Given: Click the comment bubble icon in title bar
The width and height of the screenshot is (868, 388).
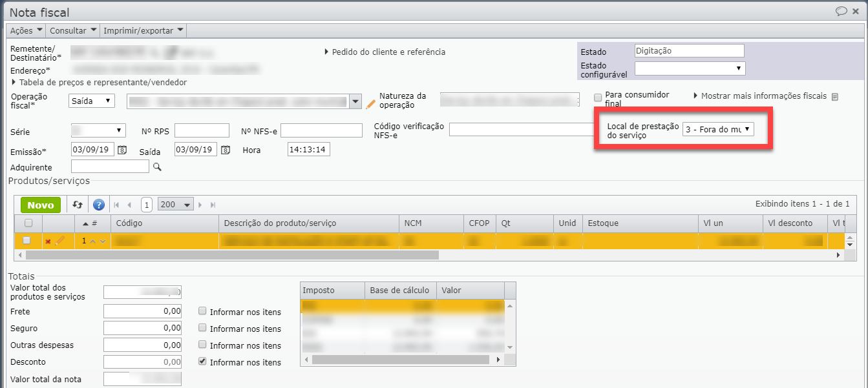Looking at the screenshot, I should pos(841,11).
